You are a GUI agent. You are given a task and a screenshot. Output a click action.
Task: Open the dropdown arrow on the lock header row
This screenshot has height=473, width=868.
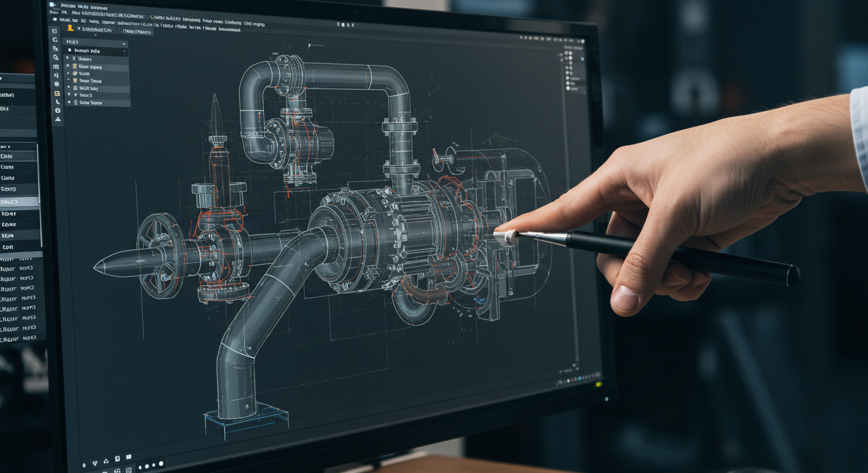124,51
